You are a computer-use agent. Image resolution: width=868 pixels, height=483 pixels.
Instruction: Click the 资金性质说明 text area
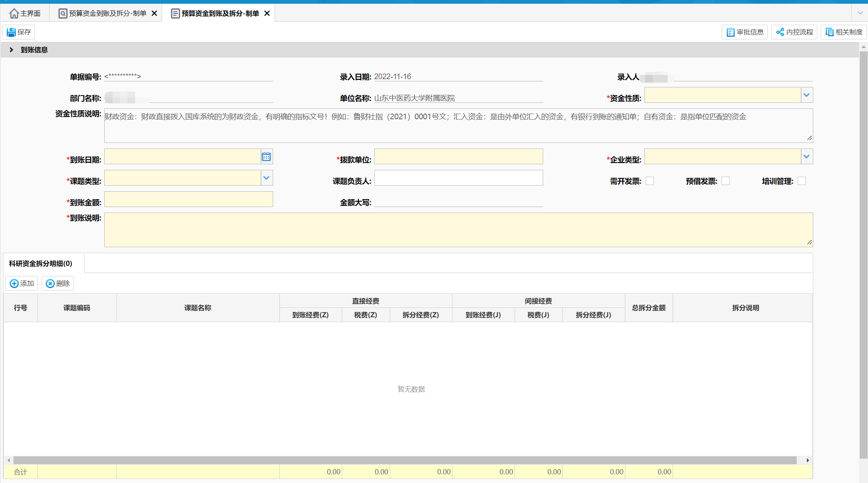458,126
